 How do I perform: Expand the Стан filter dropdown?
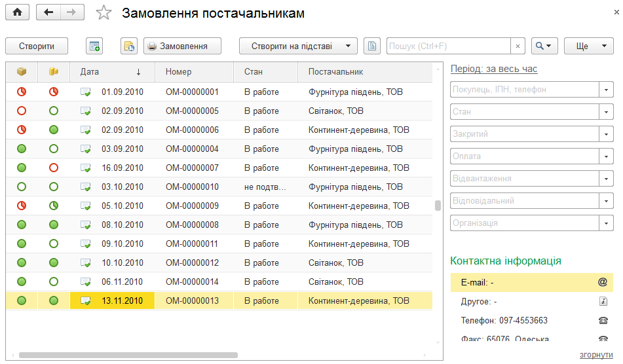(x=607, y=111)
